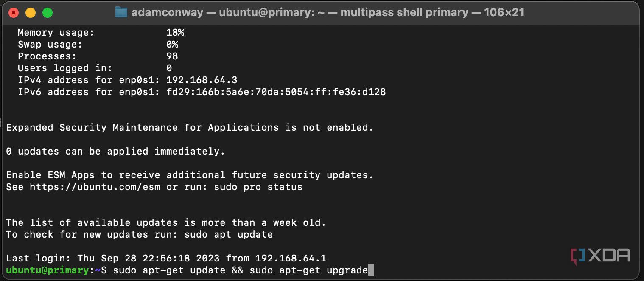Click the IPv6 address value for enp0s1

click(x=276, y=92)
